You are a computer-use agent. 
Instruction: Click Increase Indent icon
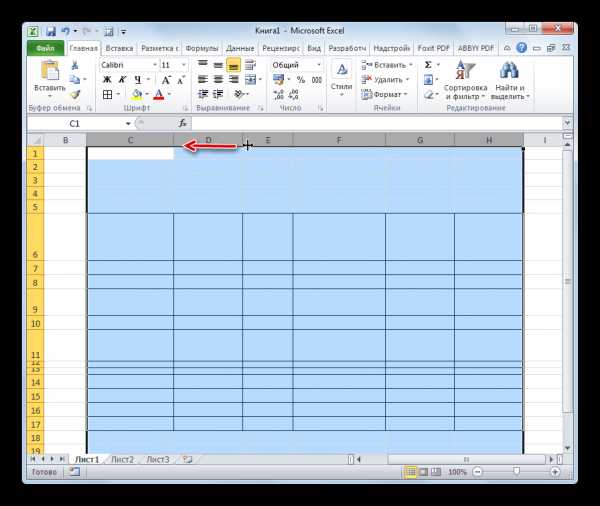[x=218, y=94]
